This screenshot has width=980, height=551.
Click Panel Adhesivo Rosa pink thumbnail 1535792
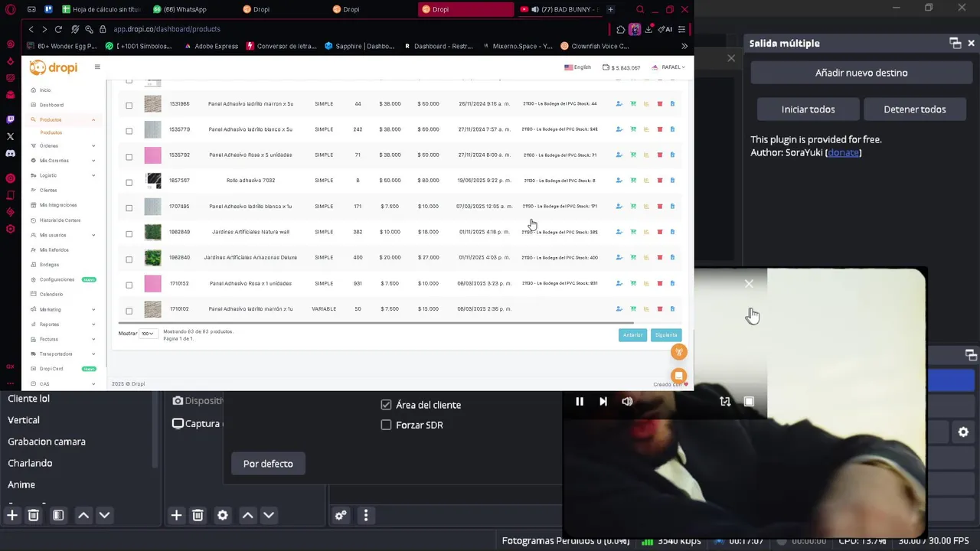point(153,155)
